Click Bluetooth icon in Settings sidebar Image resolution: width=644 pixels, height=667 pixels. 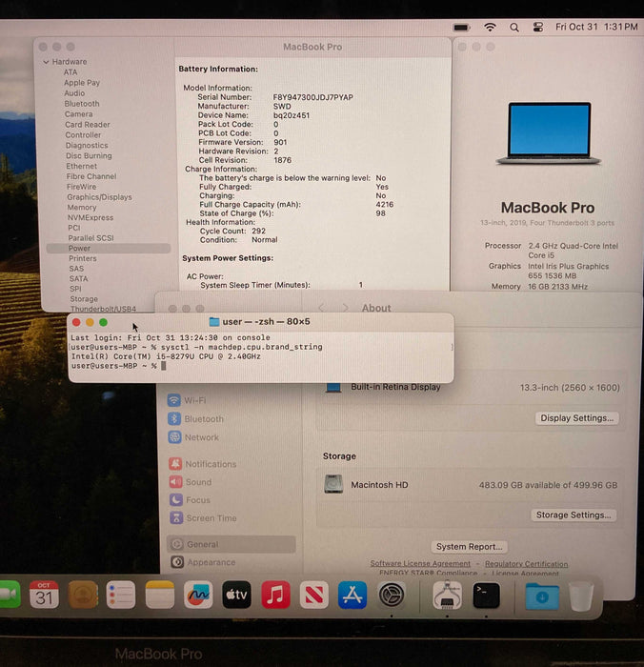[174, 418]
